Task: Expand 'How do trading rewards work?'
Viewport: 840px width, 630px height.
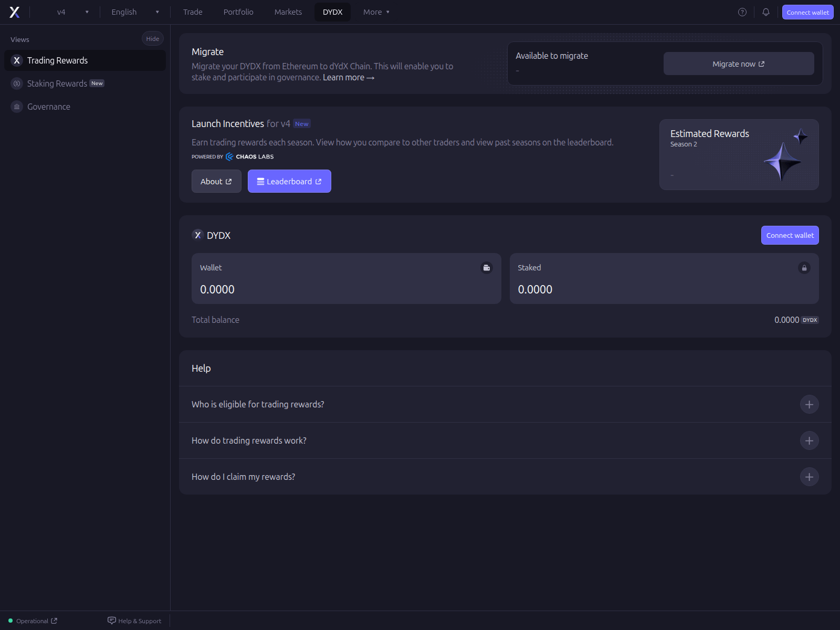Action: coord(809,440)
